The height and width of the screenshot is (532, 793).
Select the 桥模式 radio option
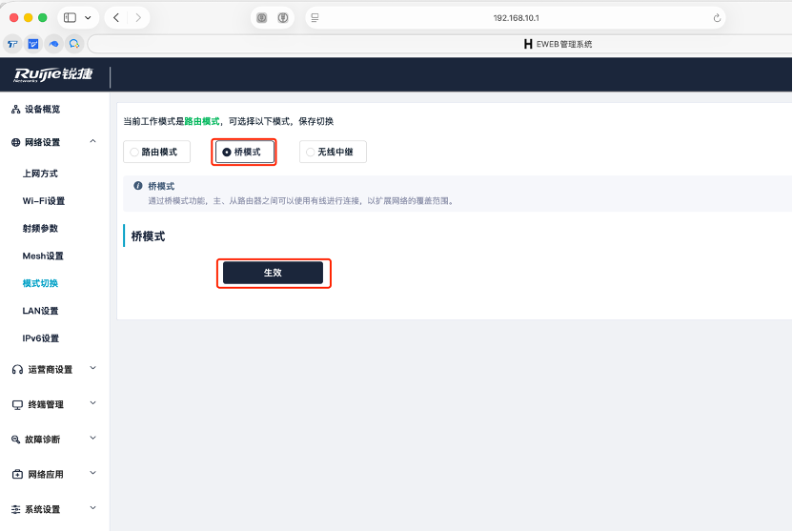click(x=245, y=152)
